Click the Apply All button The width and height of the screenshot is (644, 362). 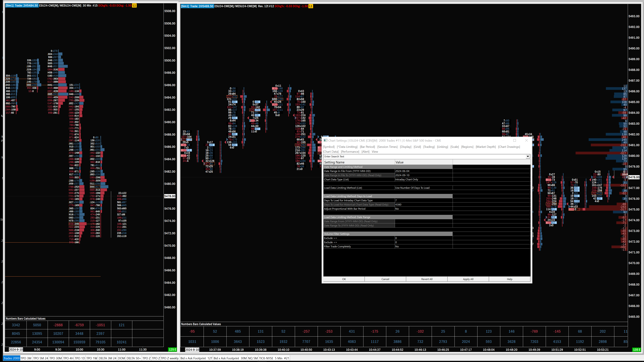click(468, 279)
